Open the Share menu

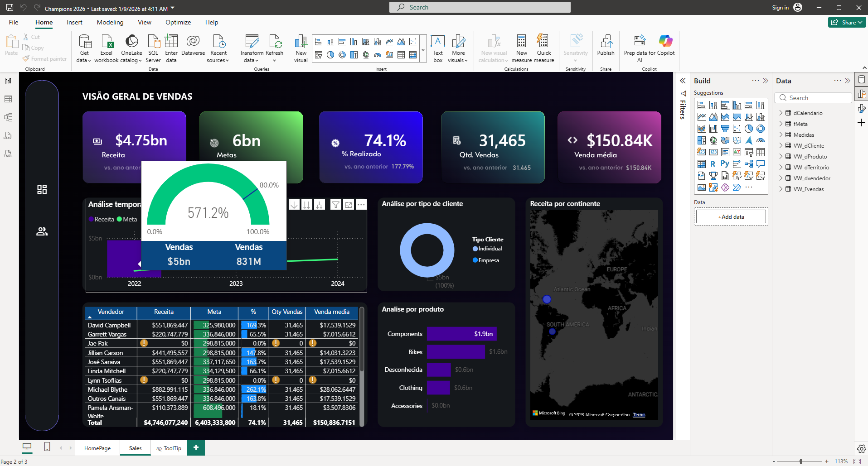[847, 22]
